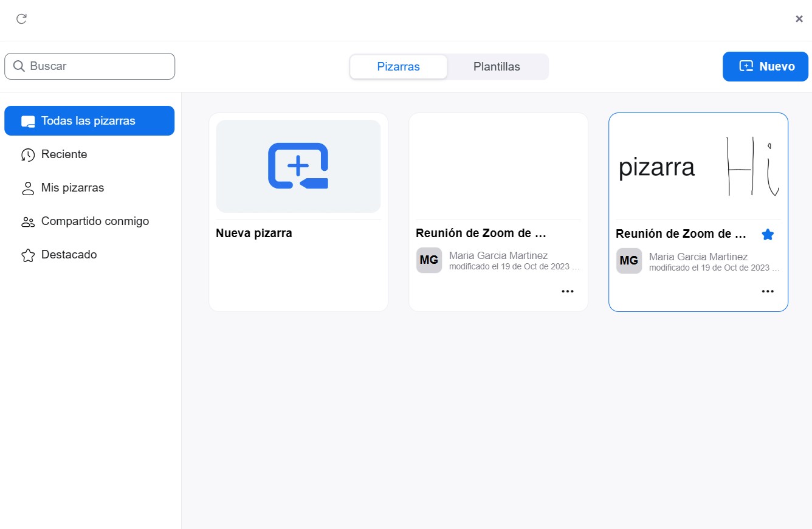Click the MG avatar on the blank whiteboard card

[x=428, y=260]
